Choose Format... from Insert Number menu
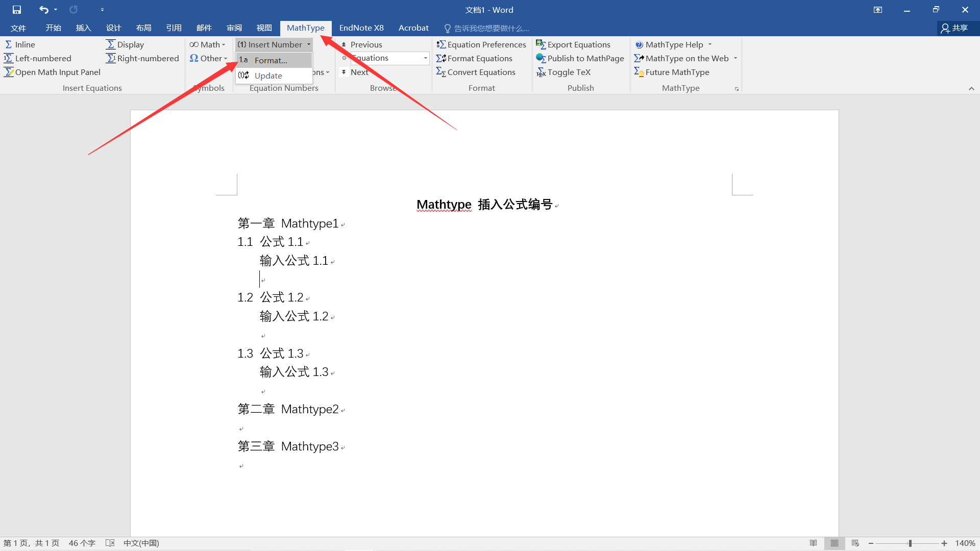This screenshot has width=980, height=551. point(271,60)
